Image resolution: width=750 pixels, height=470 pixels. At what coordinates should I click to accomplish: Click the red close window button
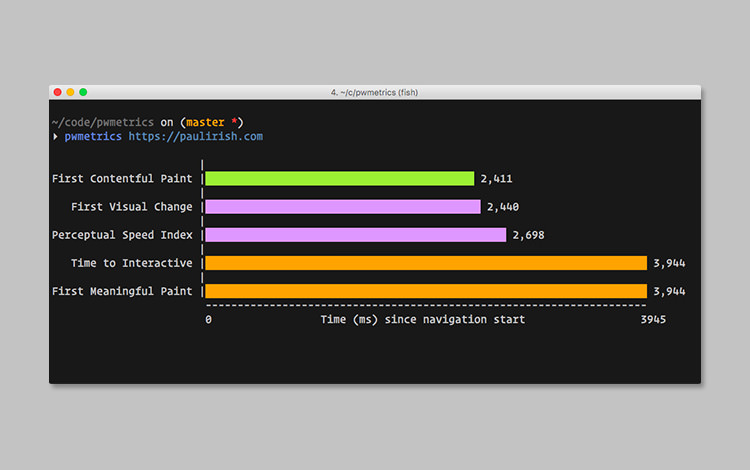coord(58,92)
